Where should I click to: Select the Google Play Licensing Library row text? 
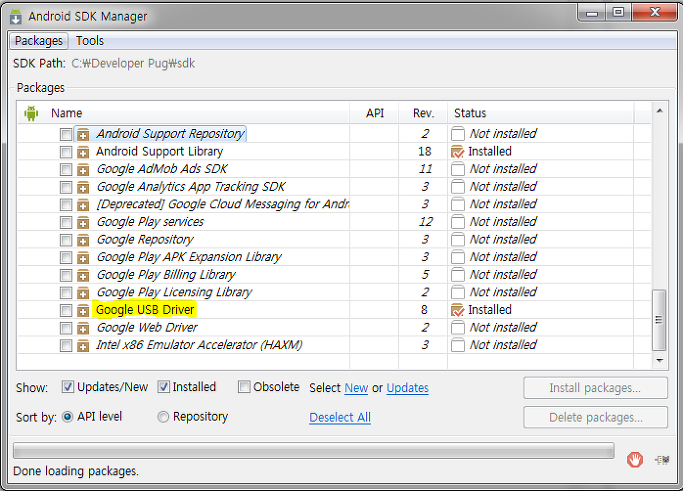pos(174,292)
